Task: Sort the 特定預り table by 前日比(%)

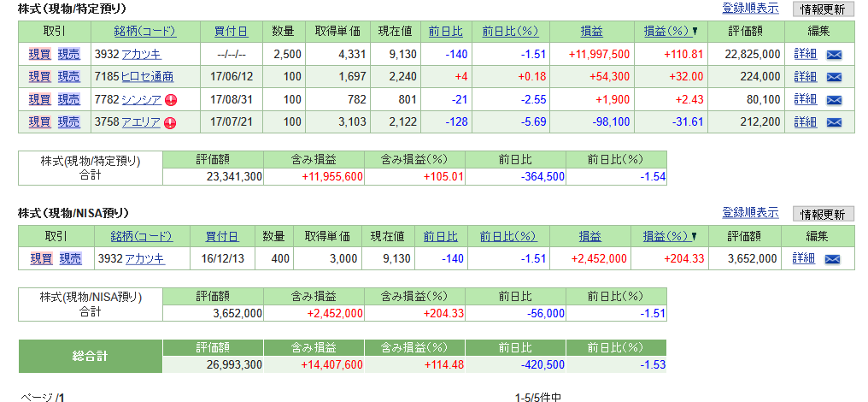Action: tap(510, 32)
